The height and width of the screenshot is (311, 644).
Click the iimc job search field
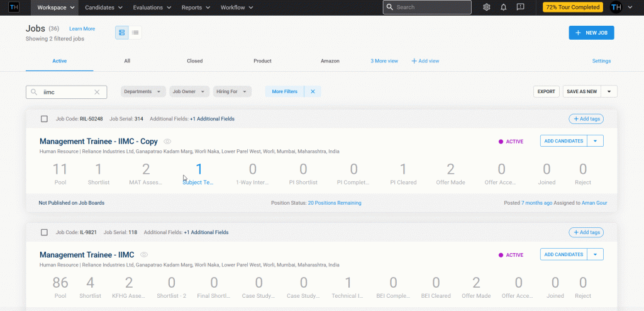pyautogui.click(x=67, y=92)
